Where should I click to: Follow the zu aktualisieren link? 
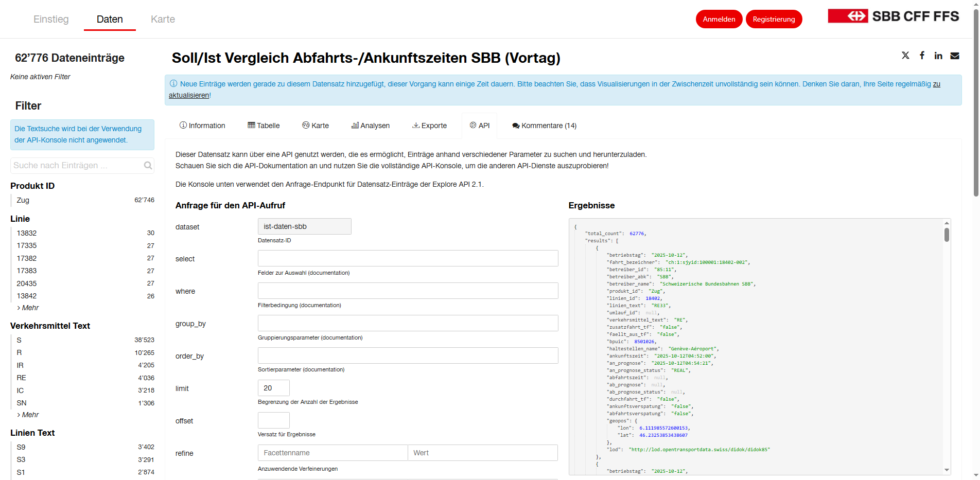pyautogui.click(x=189, y=95)
